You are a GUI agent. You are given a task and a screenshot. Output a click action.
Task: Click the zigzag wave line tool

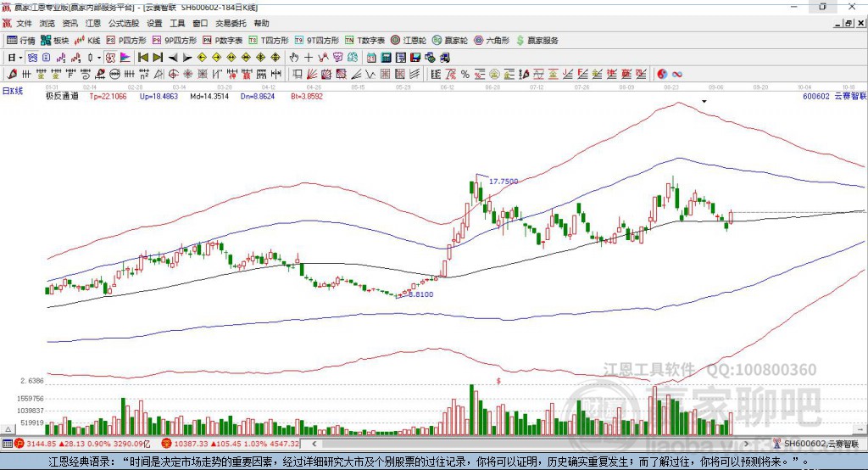coord(370,74)
